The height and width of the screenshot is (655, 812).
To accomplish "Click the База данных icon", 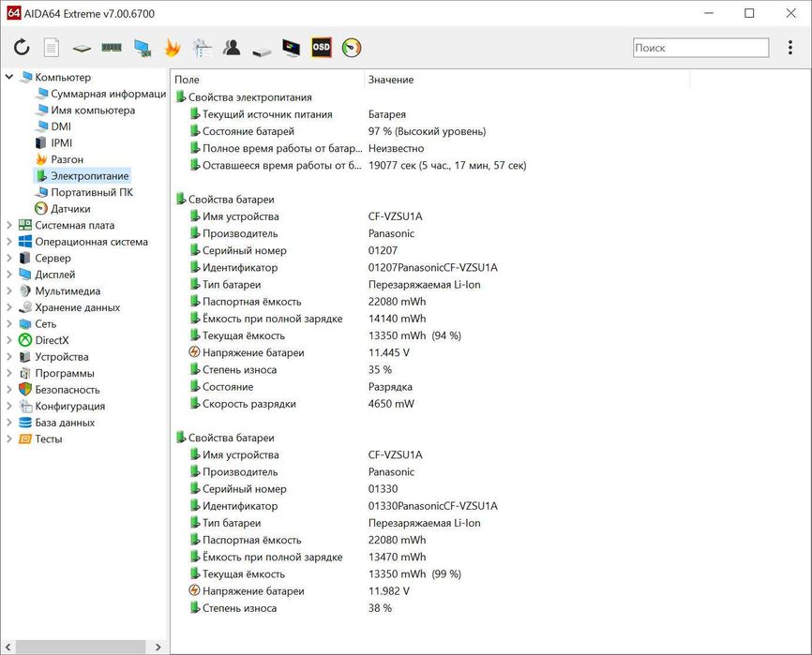I will (25, 423).
